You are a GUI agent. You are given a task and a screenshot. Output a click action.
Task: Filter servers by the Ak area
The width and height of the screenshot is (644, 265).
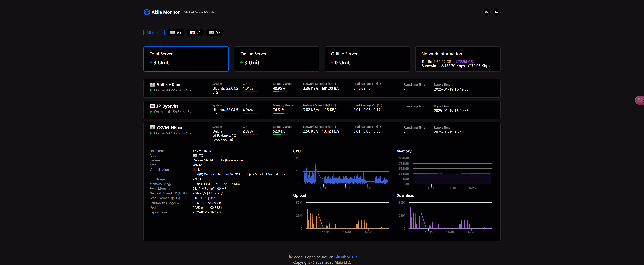click(176, 33)
